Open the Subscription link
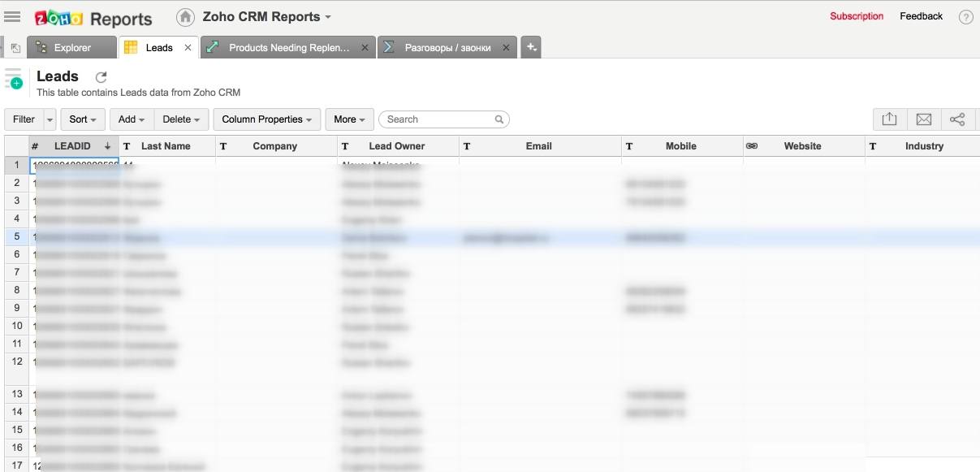The width and height of the screenshot is (980, 472). pyautogui.click(x=857, y=16)
